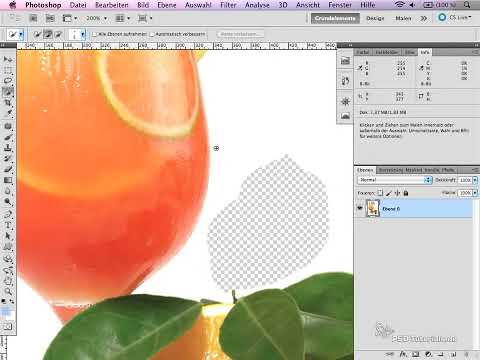
Task: Choose Subtract from Selection mode in options bar
Action: click(x=58, y=34)
